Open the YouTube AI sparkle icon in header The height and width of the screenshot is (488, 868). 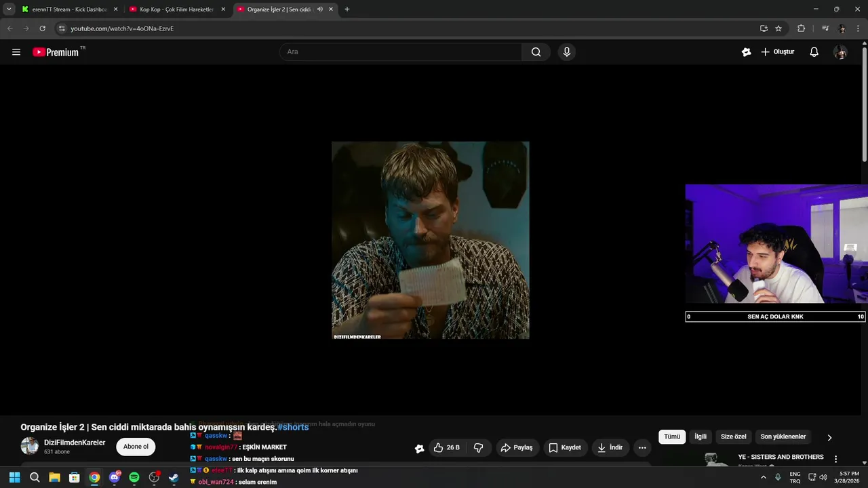pos(746,52)
